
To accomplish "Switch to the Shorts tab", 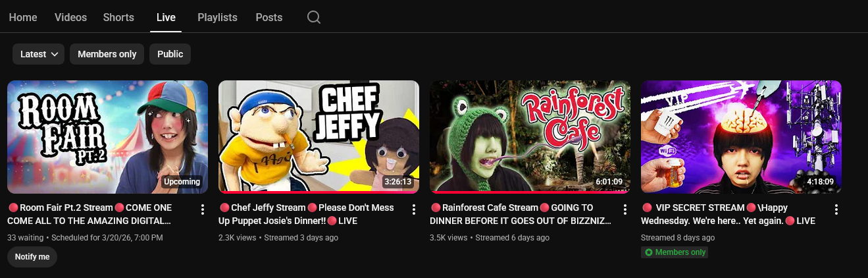I will (x=118, y=17).
